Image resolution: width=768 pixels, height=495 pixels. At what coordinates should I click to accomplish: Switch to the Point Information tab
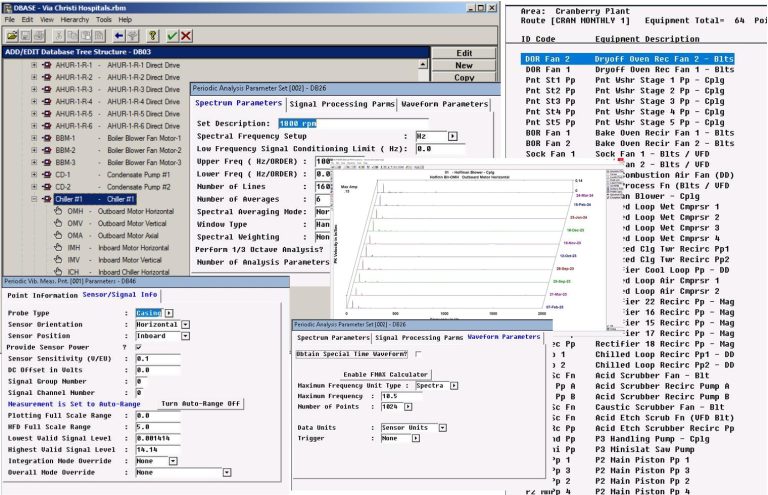point(41,295)
